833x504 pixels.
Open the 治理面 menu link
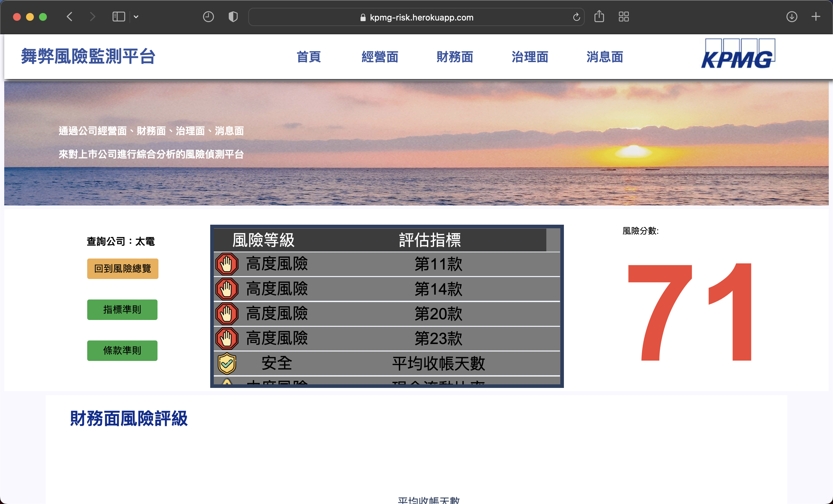[529, 57]
